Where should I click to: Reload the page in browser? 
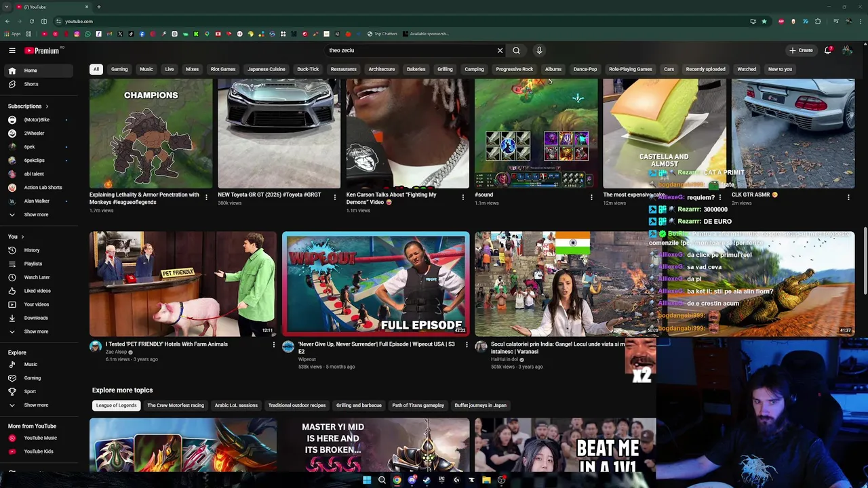pyautogui.click(x=31, y=21)
